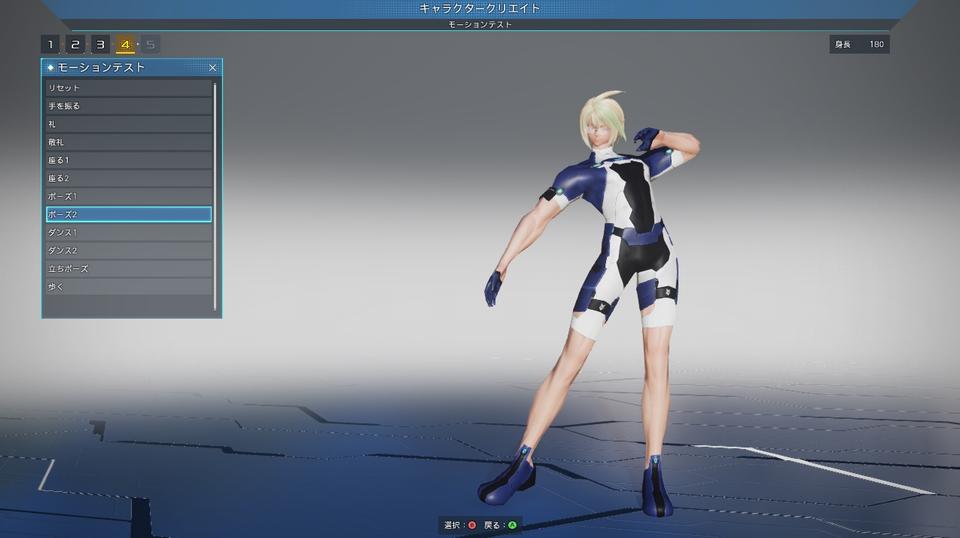Play the 手を振る wave motion
This screenshot has width=960, height=538.
click(x=128, y=106)
